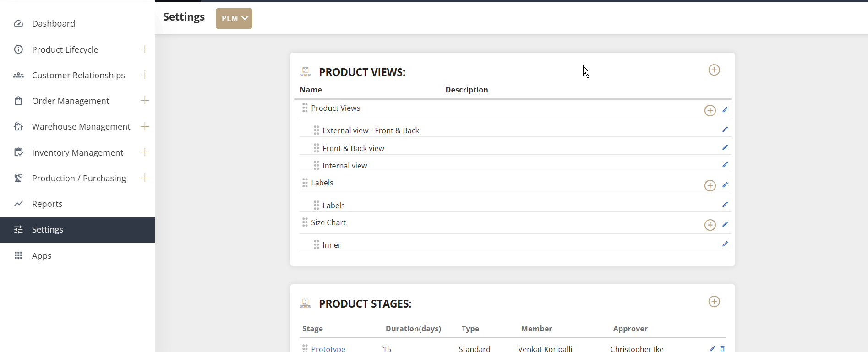Screen dimensions: 868x352
Task: Open the Prototype stage link
Action: pyautogui.click(x=328, y=348)
